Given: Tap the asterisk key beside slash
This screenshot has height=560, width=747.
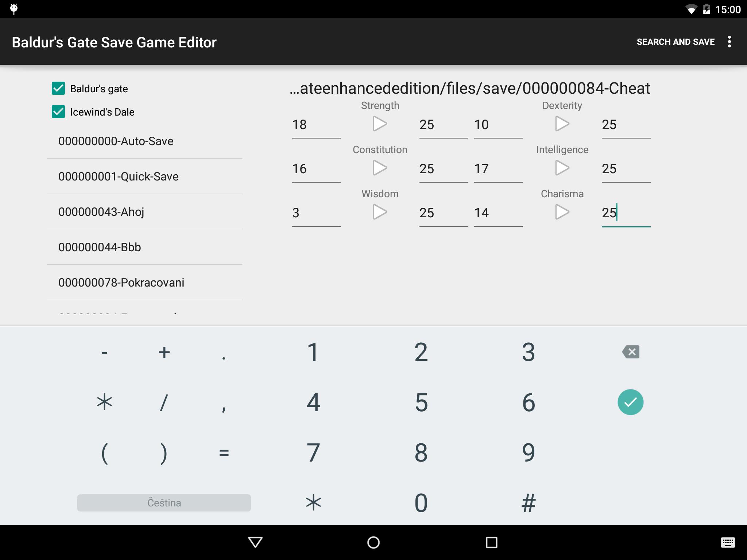Looking at the screenshot, I should pyautogui.click(x=104, y=402).
